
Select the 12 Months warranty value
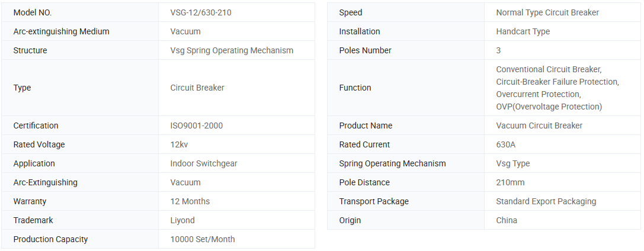pos(190,201)
